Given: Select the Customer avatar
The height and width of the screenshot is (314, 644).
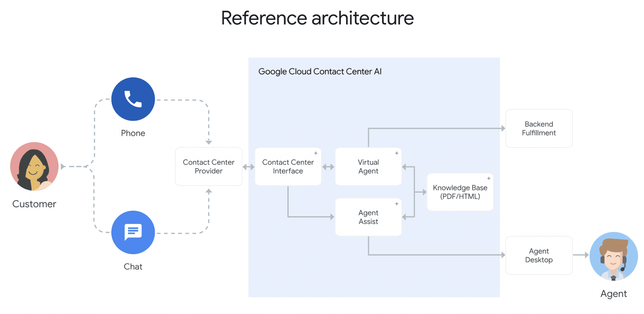Looking at the screenshot, I should [34, 166].
